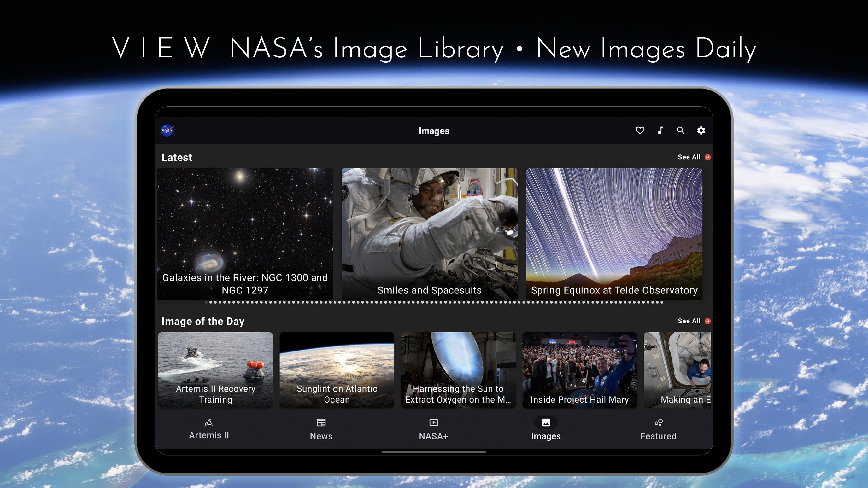
Task: Open favorites with the heart icon
Action: (x=640, y=130)
